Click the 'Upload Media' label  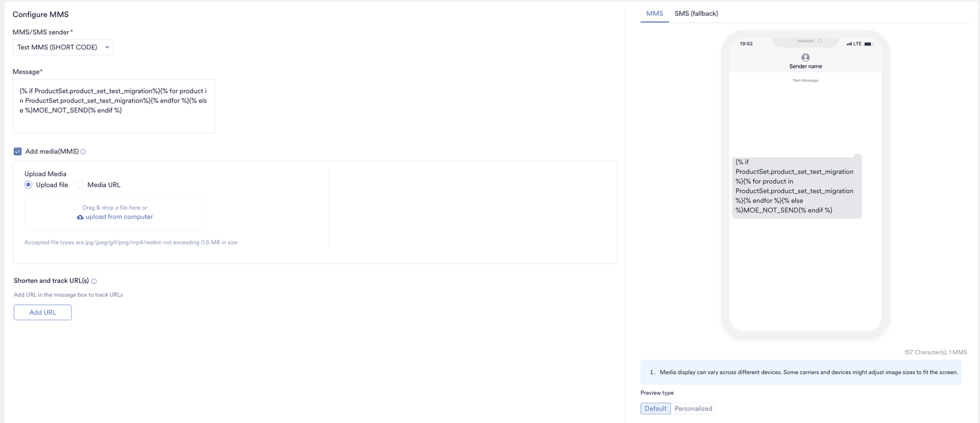45,174
